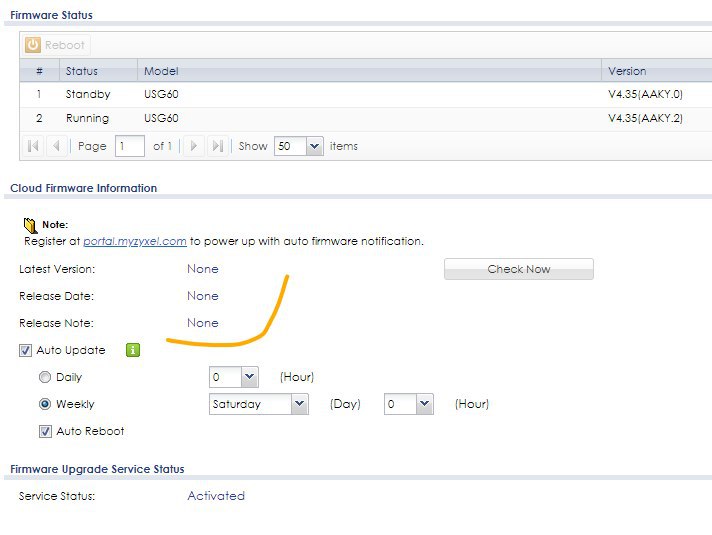
Task: Click the Activated service status text
Action: pyautogui.click(x=216, y=495)
